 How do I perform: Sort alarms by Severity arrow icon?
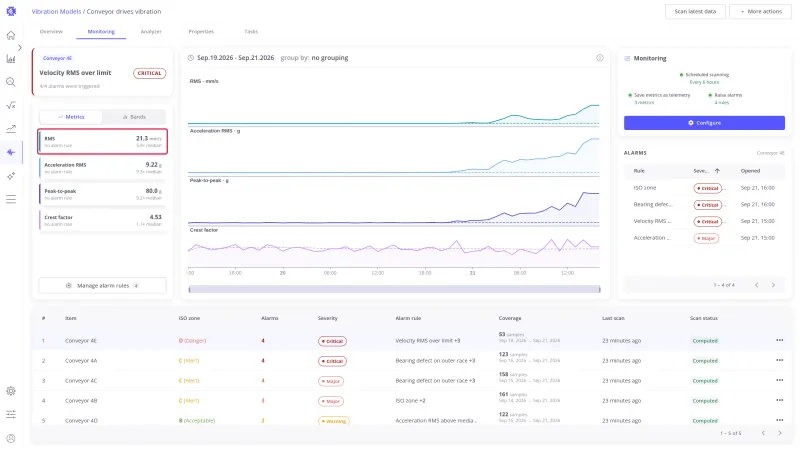point(717,171)
